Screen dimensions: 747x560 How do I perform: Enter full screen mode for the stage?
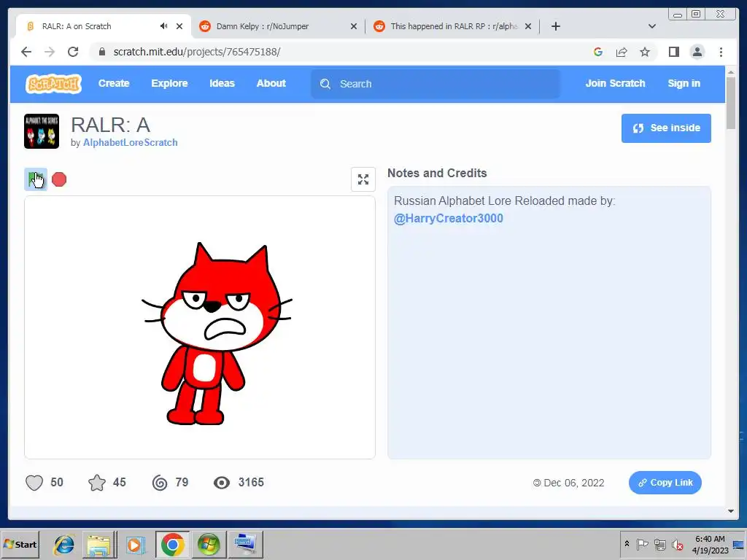(x=363, y=179)
